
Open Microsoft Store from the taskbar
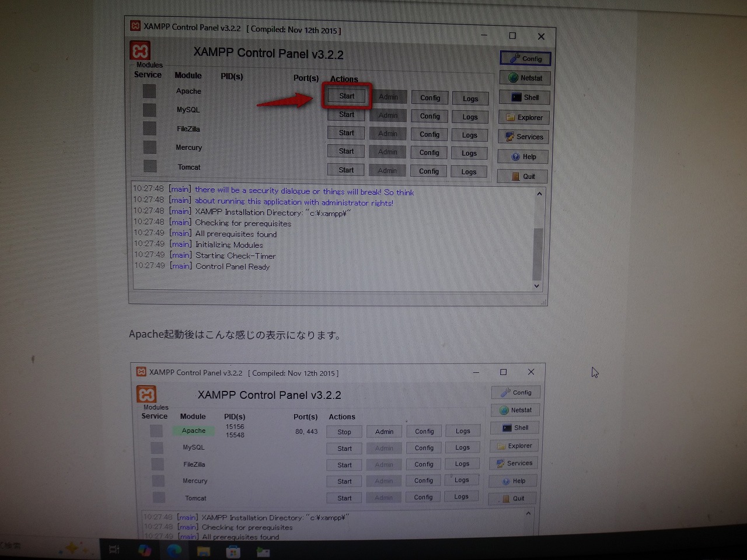coord(233,552)
